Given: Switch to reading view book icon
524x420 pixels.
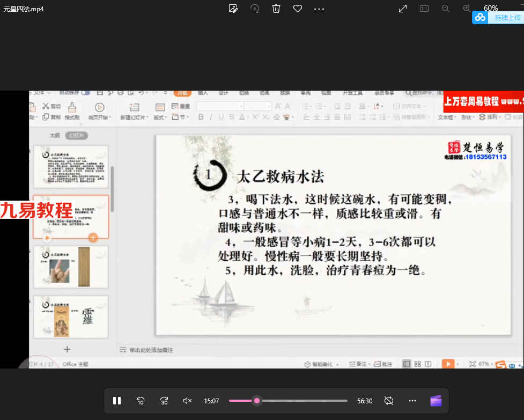Looking at the screenshot, I should (x=428, y=364).
